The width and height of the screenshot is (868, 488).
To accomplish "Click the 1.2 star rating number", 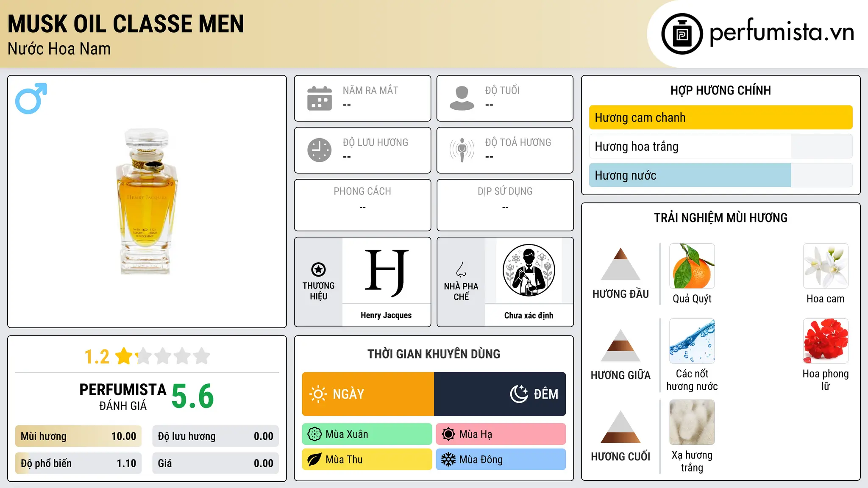I will [97, 357].
